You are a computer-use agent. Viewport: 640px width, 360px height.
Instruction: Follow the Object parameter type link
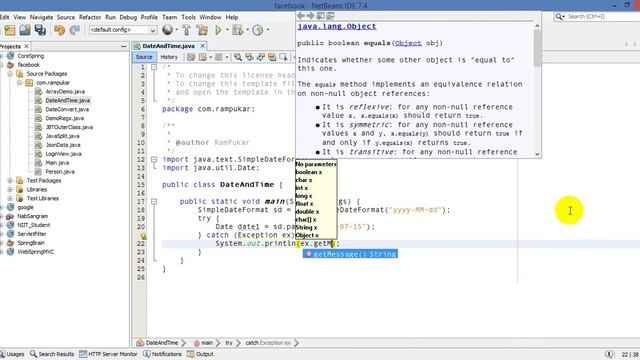(408, 43)
